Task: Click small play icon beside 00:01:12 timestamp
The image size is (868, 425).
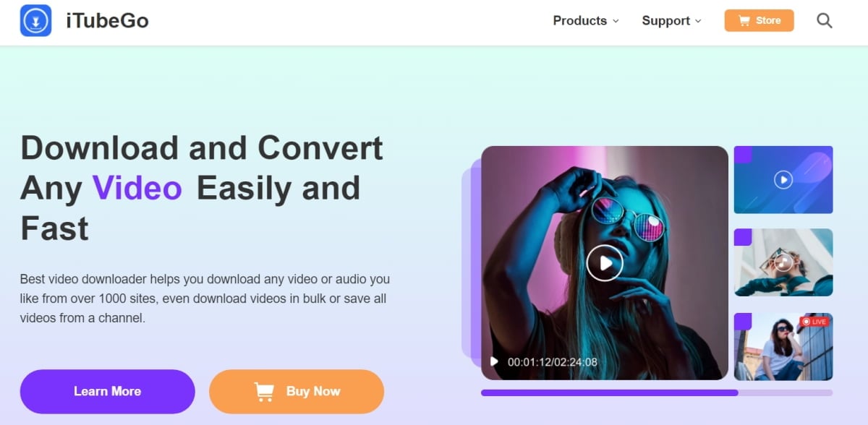Action: 494,361
